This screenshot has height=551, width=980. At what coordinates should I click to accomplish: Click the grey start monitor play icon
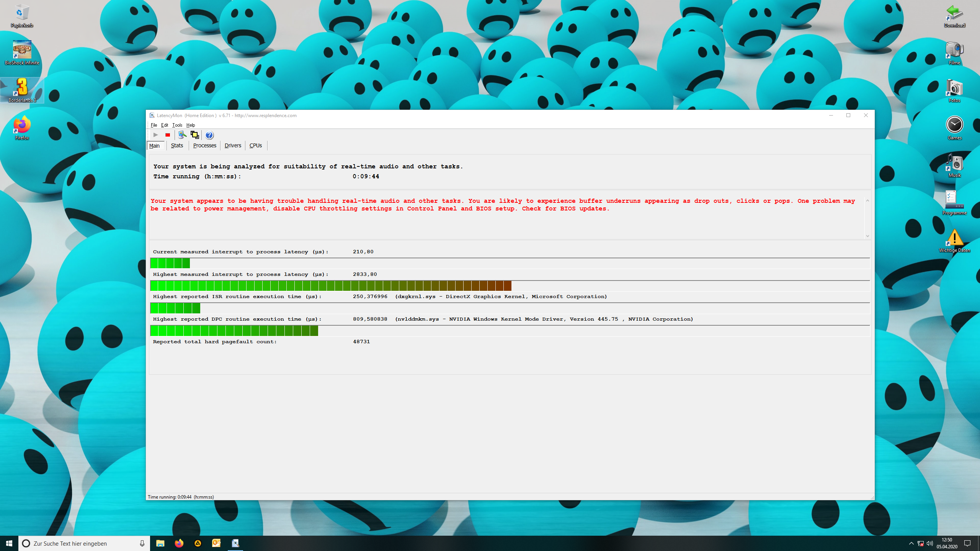click(155, 135)
